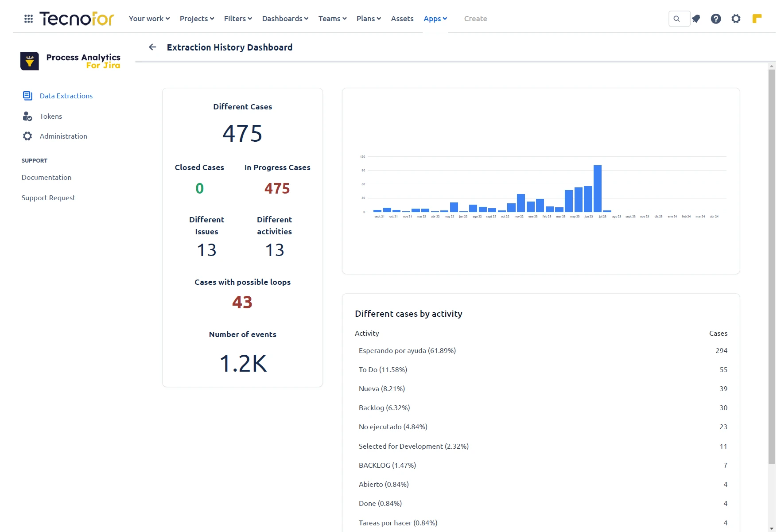Expand the Your work dropdown
Viewport: 777px width, 532px height.
(149, 19)
